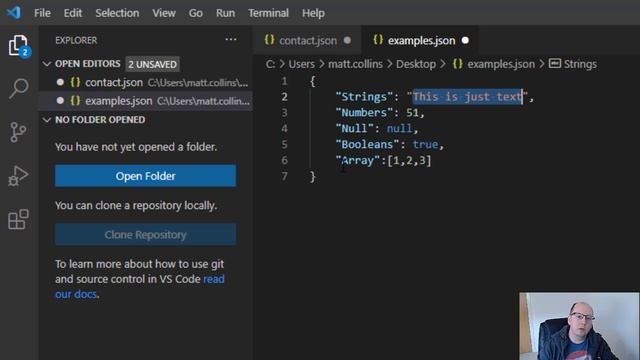
Task: Click Users in the breadcrumb path
Action: (x=302, y=64)
